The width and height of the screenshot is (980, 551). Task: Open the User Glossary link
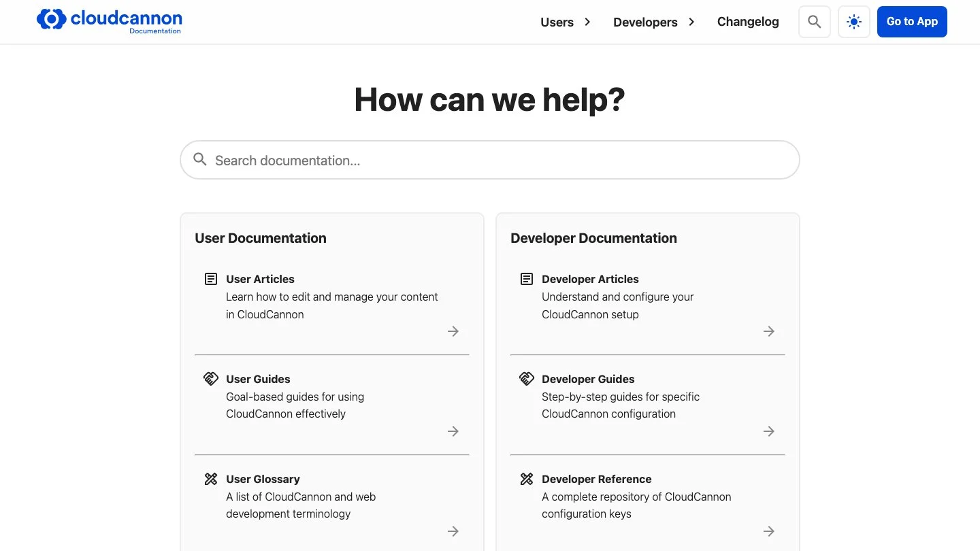(x=263, y=479)
